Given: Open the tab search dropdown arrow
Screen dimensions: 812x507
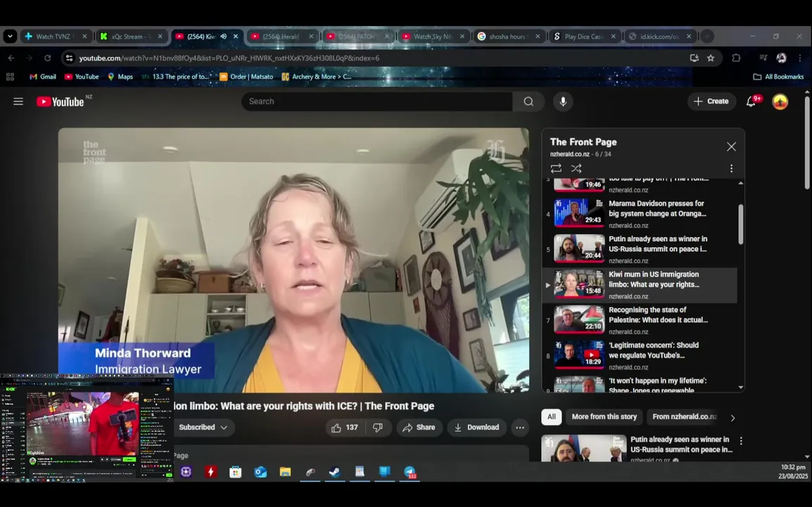Looking at the screenshot, I should click(x=10, y=37).
